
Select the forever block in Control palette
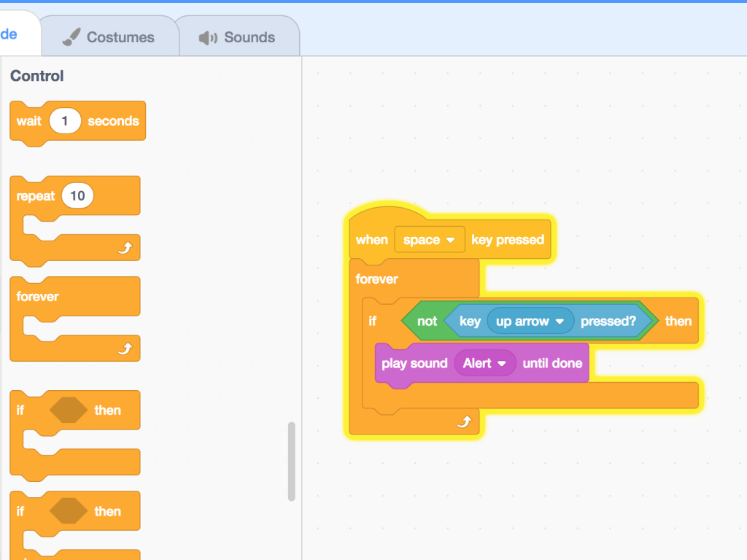click(x=75, y=319)
